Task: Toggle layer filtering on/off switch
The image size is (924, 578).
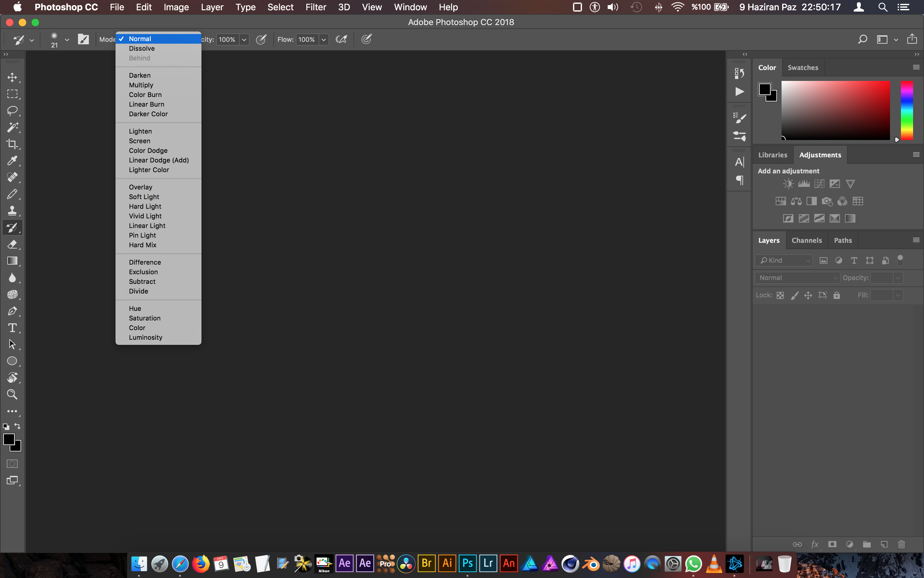Action: coord(900,260)
